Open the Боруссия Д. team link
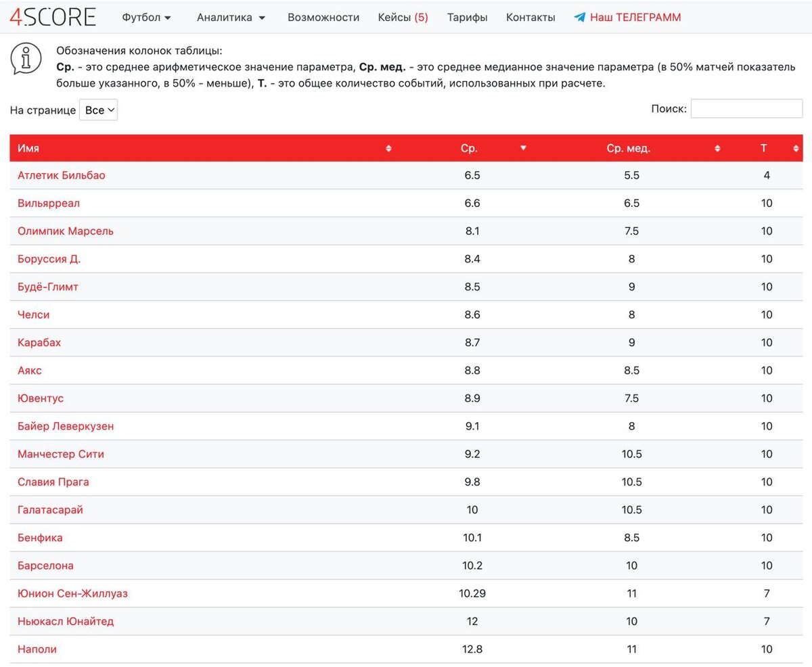This screenshot has height=667, width=812. pos(49,258)
